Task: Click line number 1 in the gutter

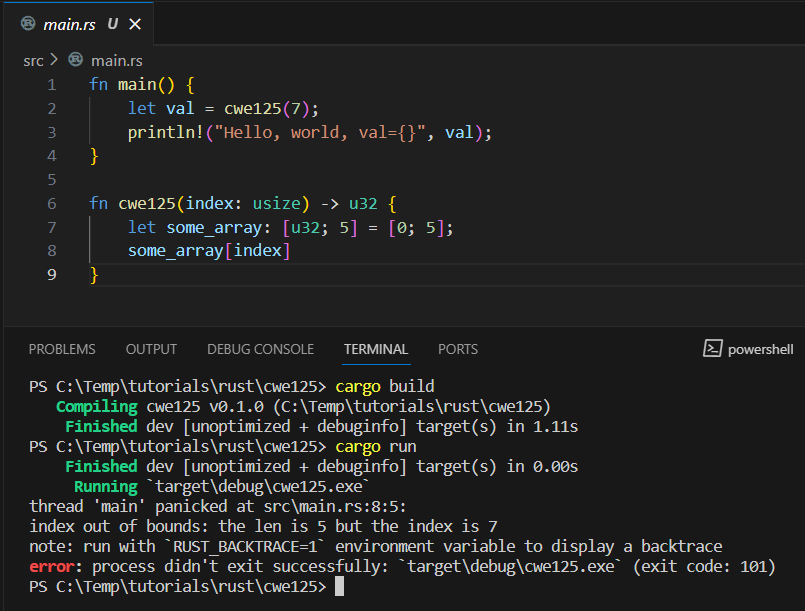Action: click(51, 84)
